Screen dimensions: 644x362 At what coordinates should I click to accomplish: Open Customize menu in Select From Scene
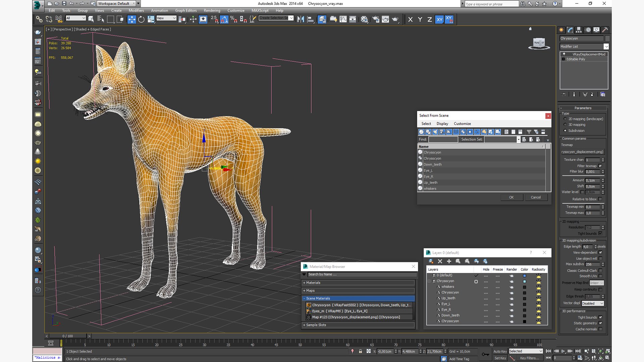462,124
